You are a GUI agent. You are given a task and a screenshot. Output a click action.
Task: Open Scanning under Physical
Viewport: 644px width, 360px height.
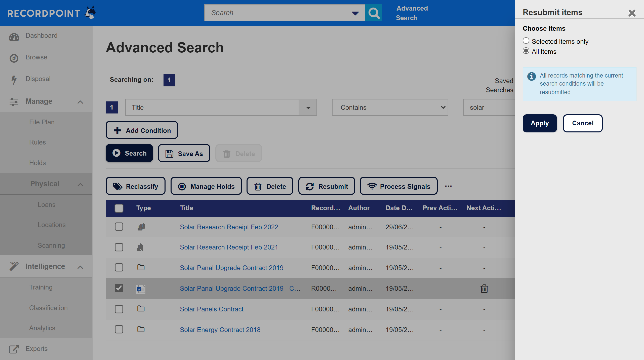51,245
